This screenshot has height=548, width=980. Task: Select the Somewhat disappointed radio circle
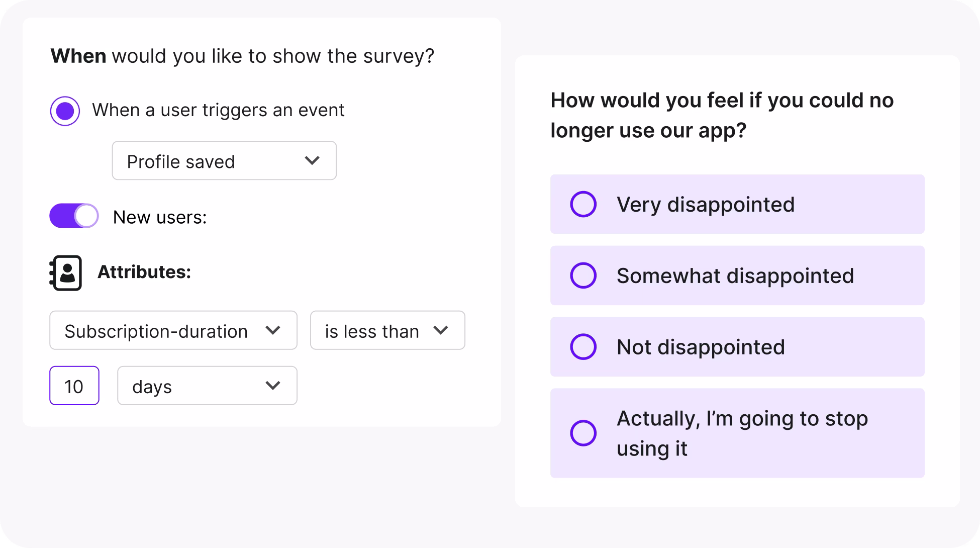coord(583,276)
